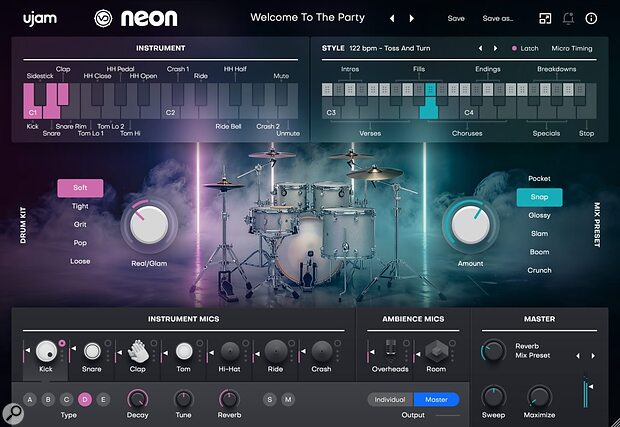Open the window resize icon

[x=545, y=18]
